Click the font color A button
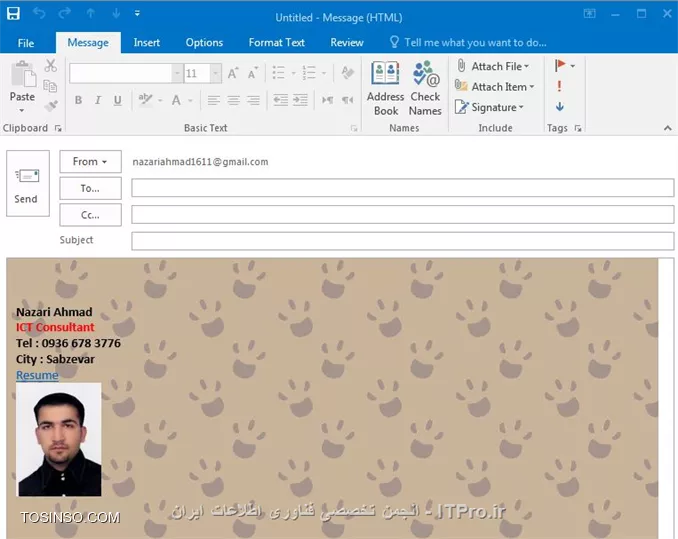The width and height of the screenshot is (678, 539). click(x=176, y=100)
